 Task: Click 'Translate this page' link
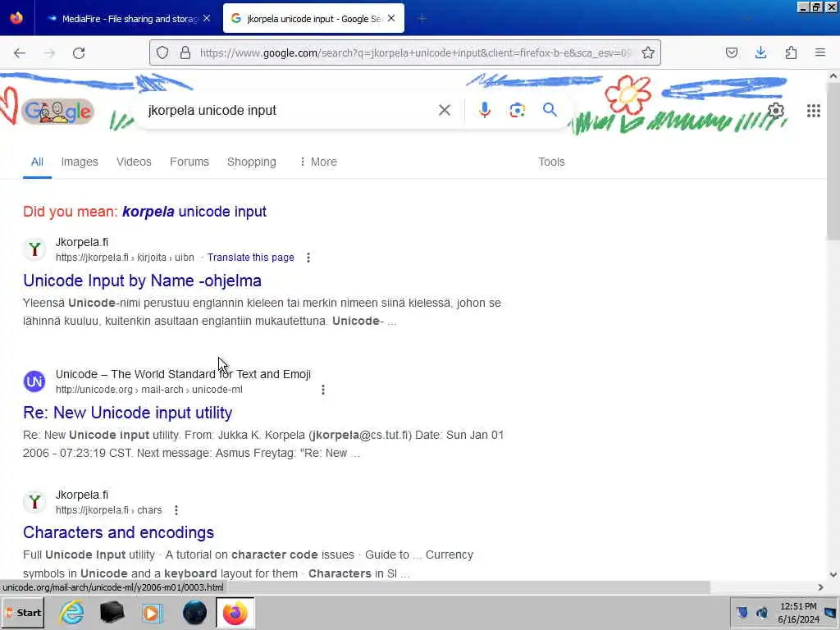pos(251,258)
